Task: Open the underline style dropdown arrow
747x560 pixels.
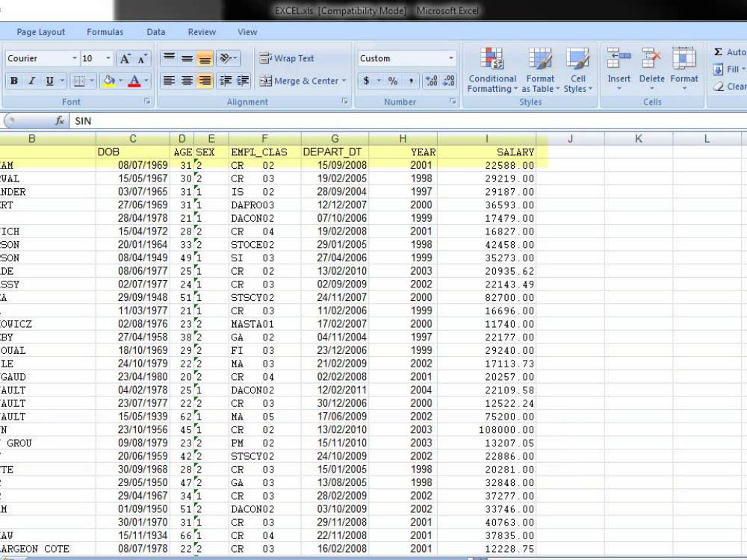Action: pyautogui.click(x=62, y=81)
